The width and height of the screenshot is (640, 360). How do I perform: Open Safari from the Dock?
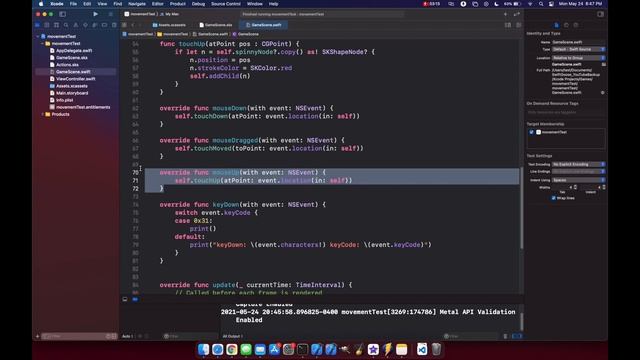point(218,349)
